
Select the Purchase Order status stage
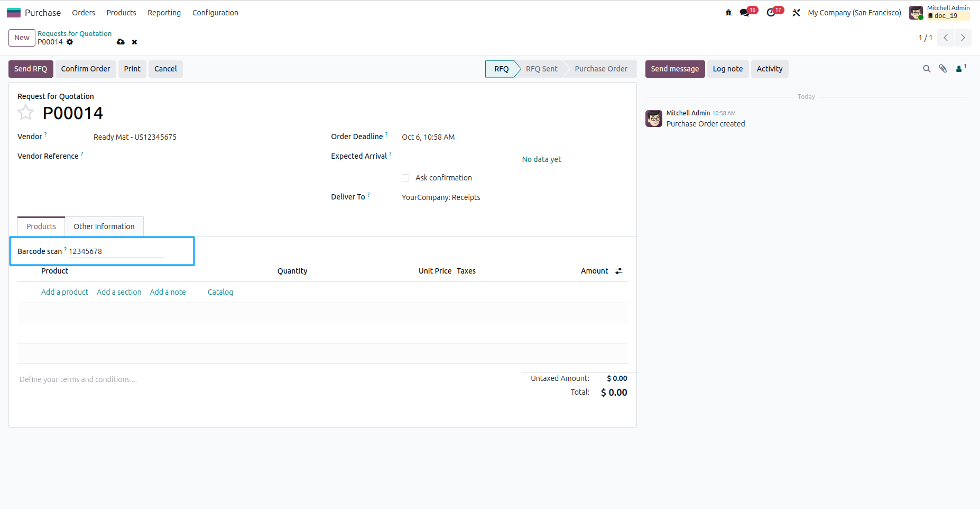[x=601, y=69]
